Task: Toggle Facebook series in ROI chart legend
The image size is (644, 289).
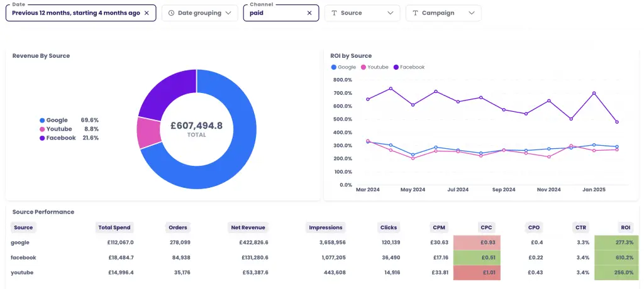Action: 409,67
